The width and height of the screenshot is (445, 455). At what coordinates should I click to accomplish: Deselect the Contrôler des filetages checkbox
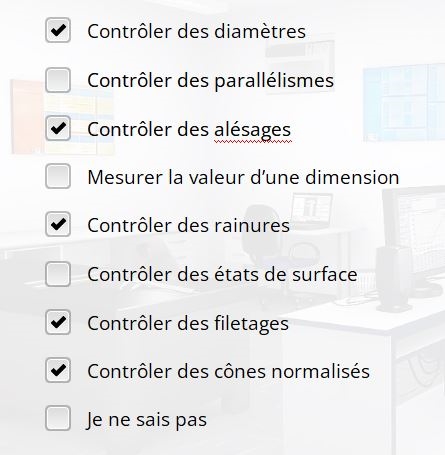point(58,322)
